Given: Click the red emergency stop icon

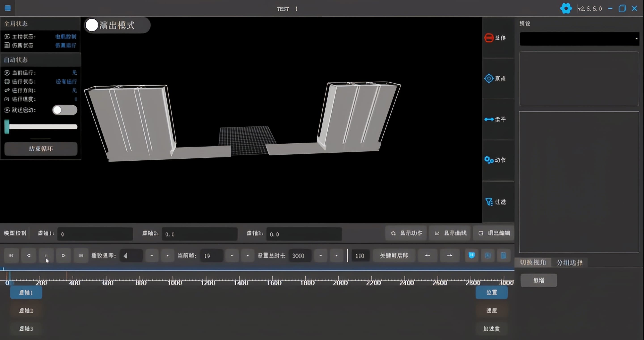Looking at the screenshot, I should [489, 38].
